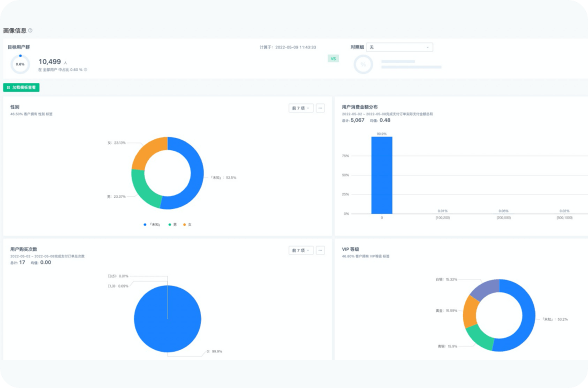
Task: Click the purple segment of the VIP level donut
Action: [x=484, y=289]
